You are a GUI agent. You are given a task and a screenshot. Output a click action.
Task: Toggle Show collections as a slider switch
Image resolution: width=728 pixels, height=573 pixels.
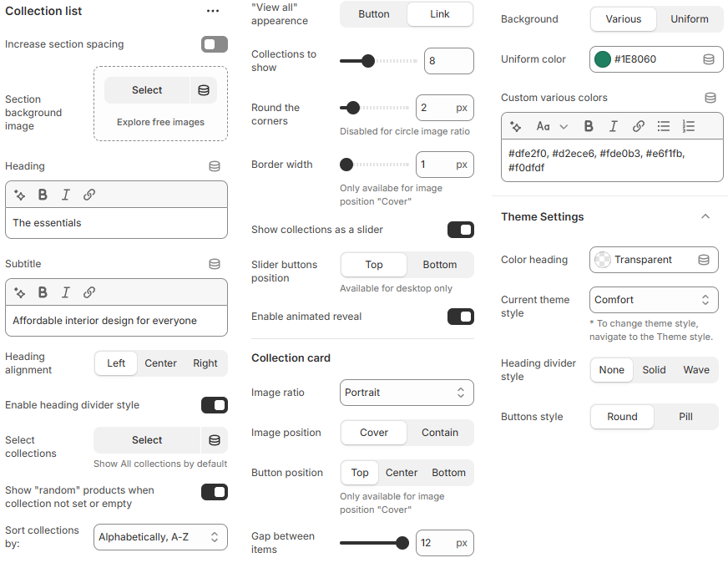click(x=461, y=230)
